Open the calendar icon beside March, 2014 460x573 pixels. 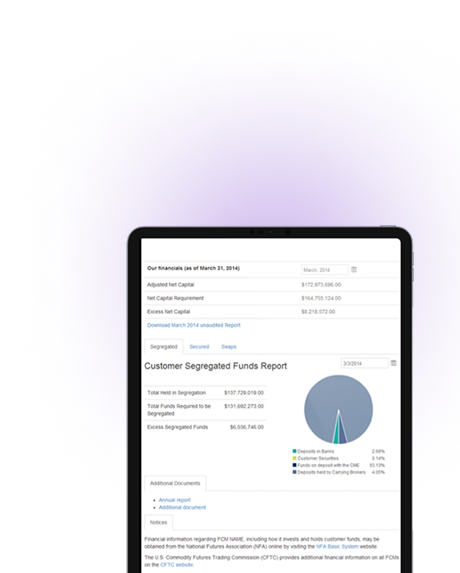pos(354,270)
